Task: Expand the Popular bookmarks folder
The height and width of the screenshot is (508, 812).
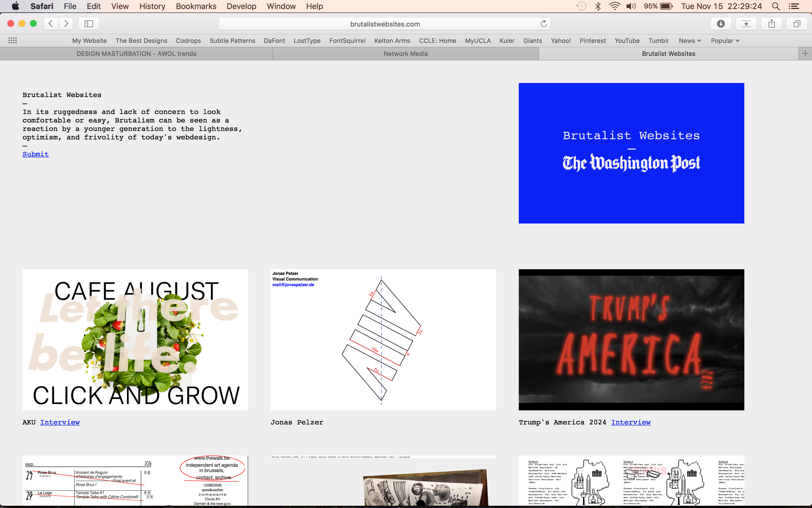Action: point(725,41)
